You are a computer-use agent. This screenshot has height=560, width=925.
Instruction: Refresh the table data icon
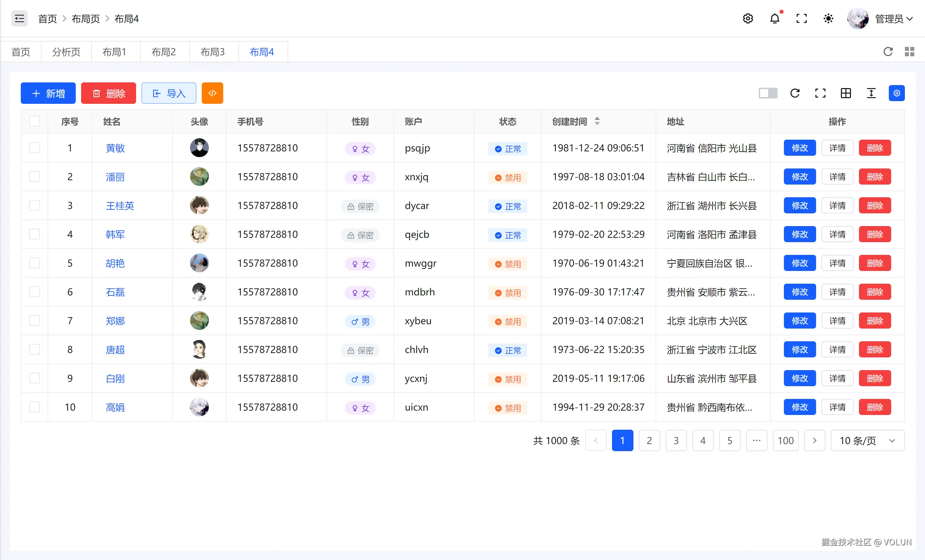pyautogui.click(x=795, y=93)
